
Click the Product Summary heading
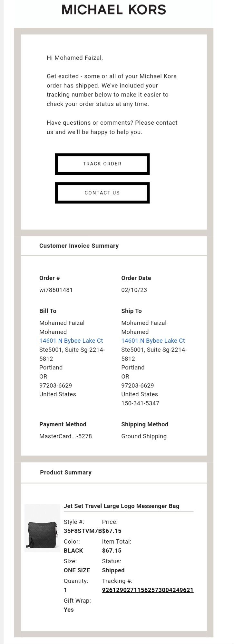point(66,473)
